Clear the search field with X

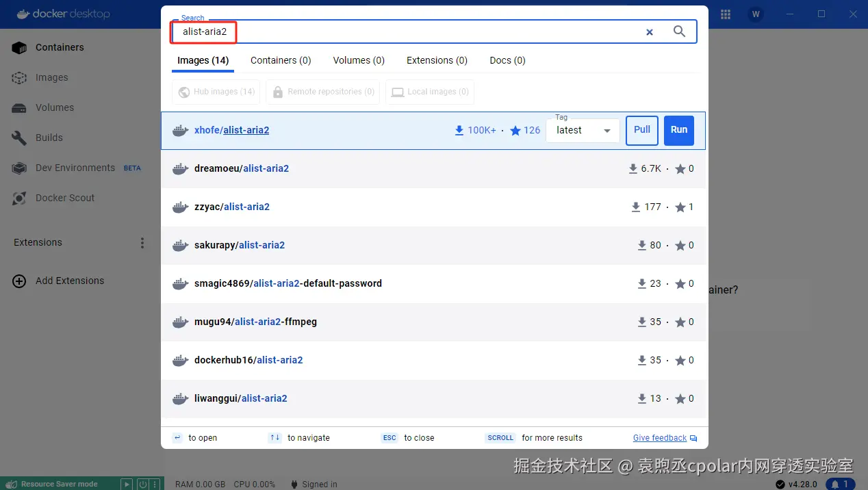[650, 32]
